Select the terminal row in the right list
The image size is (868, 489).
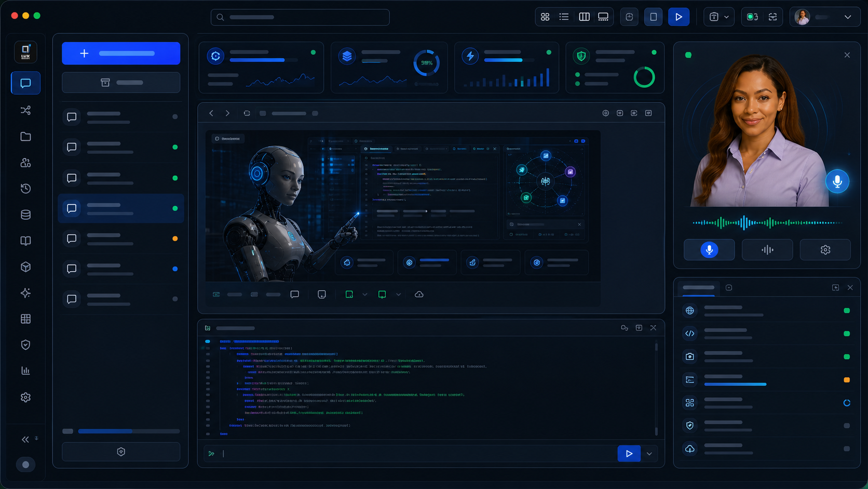(x=767, y=380)
